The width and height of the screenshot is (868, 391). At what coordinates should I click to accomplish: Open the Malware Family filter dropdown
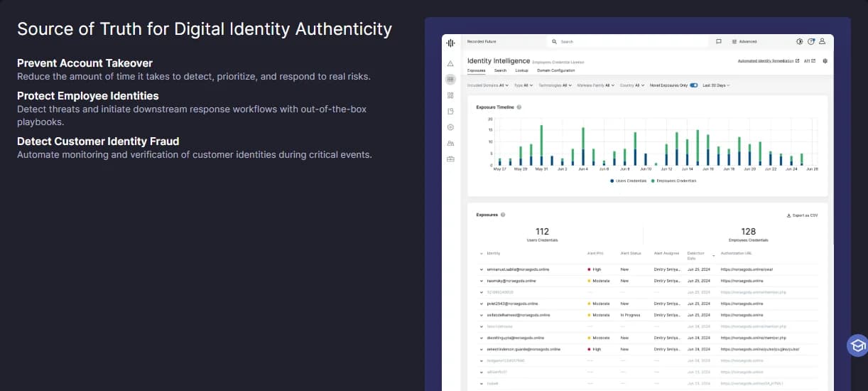pos(596,85)
